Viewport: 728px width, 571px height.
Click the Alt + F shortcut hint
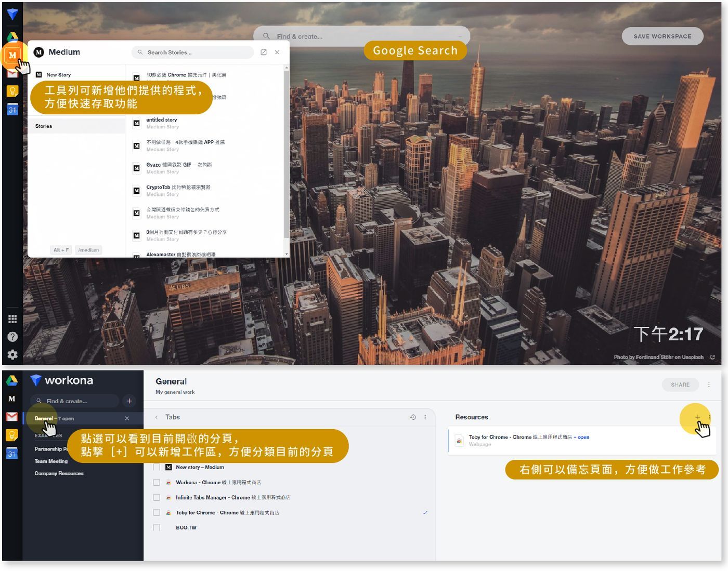pyautogui.click(x=61, y=250)
